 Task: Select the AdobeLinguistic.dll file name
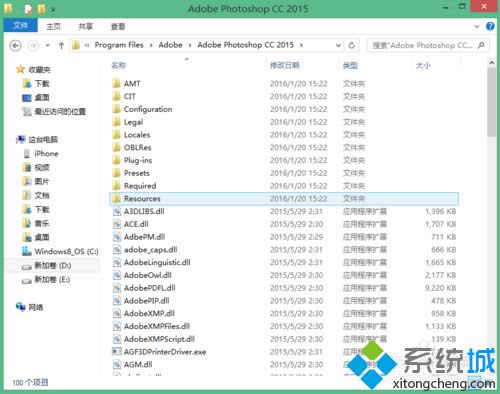coord(157,262)
